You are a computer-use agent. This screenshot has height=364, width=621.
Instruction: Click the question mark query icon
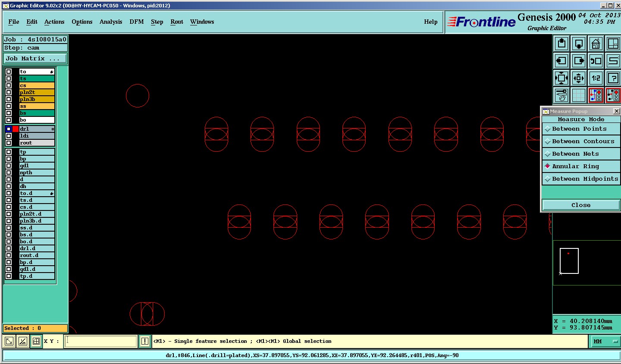coord(613,78)
